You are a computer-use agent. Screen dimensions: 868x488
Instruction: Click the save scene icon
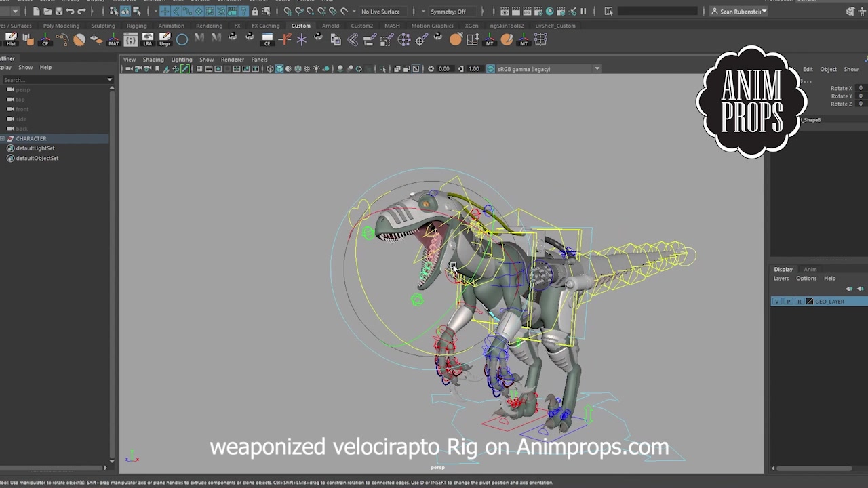(x=59, y=12)
